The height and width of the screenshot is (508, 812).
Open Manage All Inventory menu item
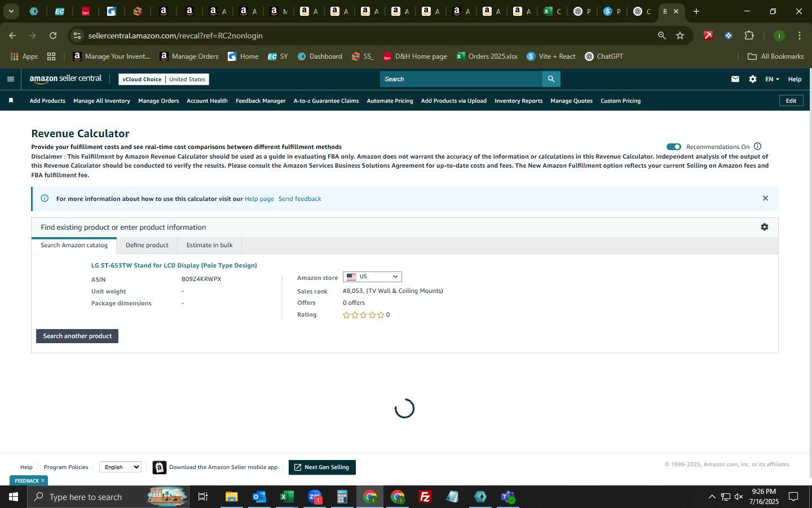pyautogui.click(x=101, y=100)
